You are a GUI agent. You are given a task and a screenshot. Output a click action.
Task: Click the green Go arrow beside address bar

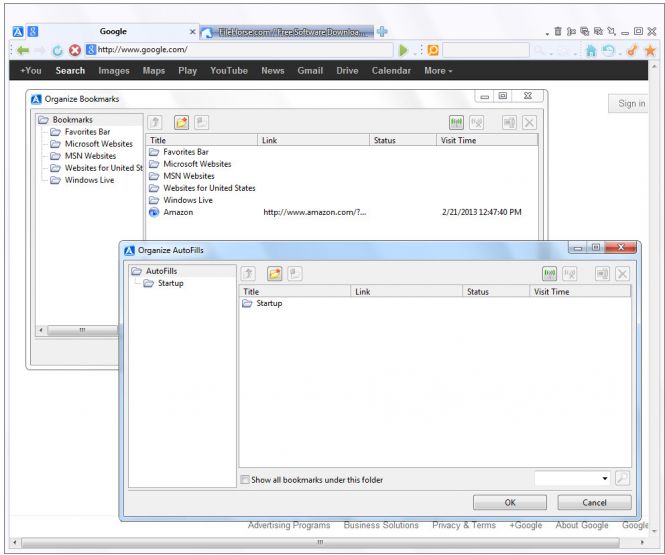tap(403, 50)
